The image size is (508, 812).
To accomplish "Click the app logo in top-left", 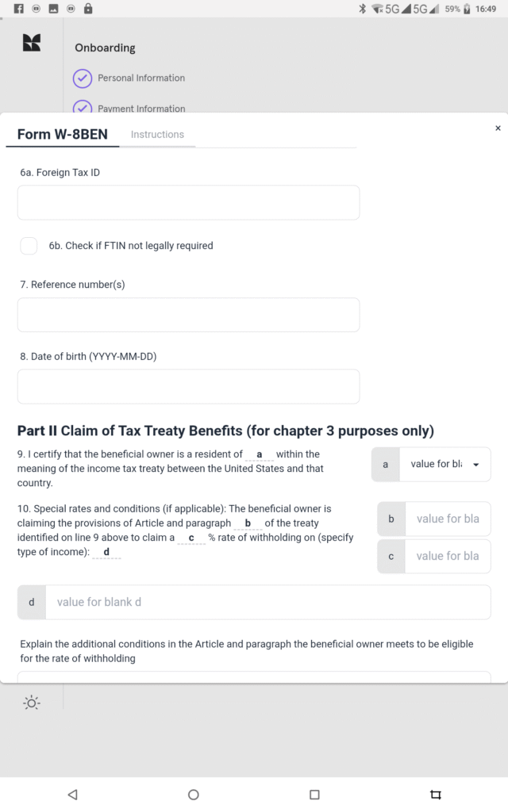I will coord(32,44).
